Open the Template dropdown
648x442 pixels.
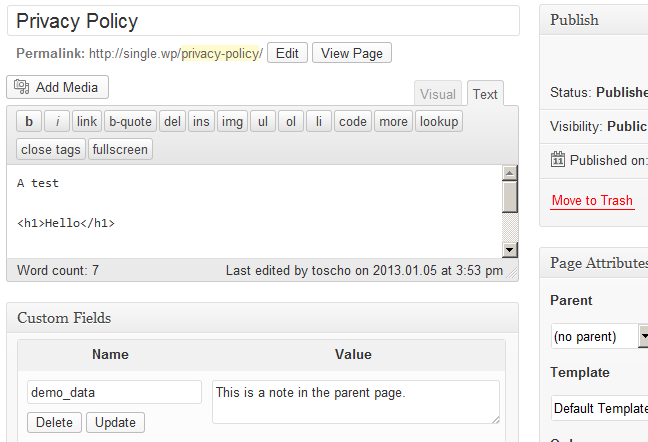[x=600, y=408]
